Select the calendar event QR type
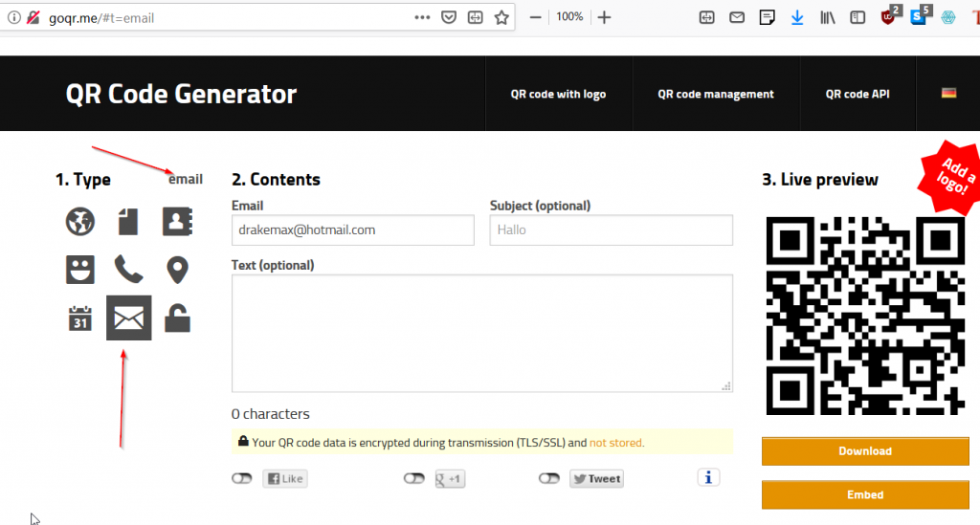This screenshot has height=525, width=980. (80, 318)
